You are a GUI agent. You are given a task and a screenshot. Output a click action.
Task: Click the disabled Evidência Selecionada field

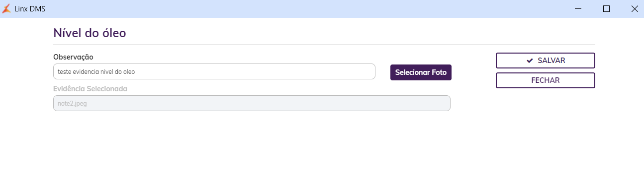click(x=252, y=103)
